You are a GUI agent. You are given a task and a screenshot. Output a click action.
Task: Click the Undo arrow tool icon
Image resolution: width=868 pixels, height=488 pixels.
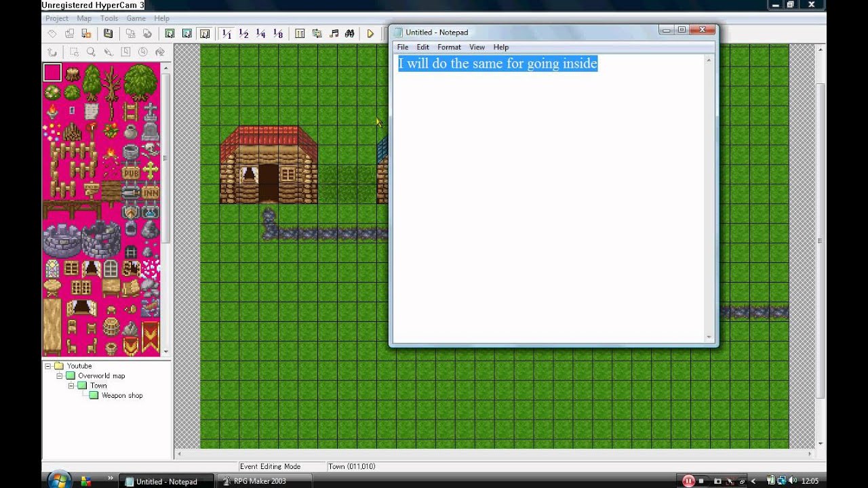pyautogui.click(x=52, y=52)
